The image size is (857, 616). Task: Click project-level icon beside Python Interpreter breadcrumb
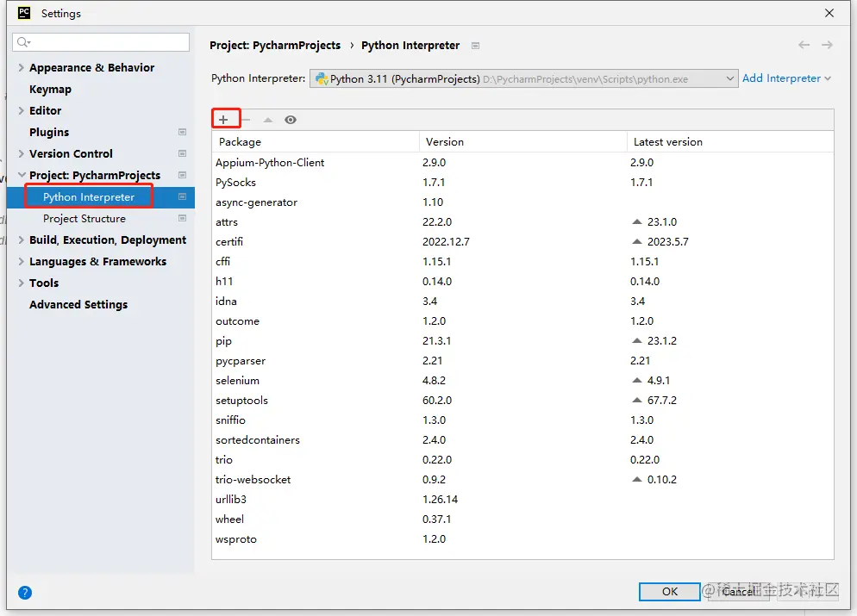(x=476, y=46)
